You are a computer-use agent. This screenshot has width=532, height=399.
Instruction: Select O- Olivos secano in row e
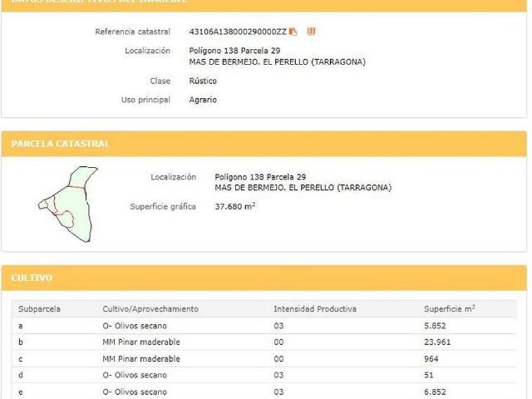[x=135, y=392]
